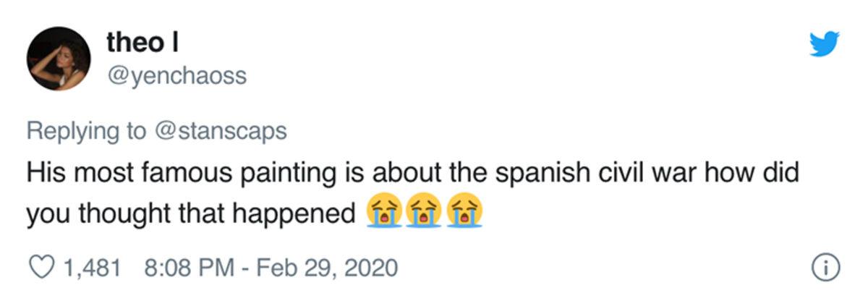The image size is (868, 301).
Task: Click the words "you thought" in the tweet
Action: 89,215
